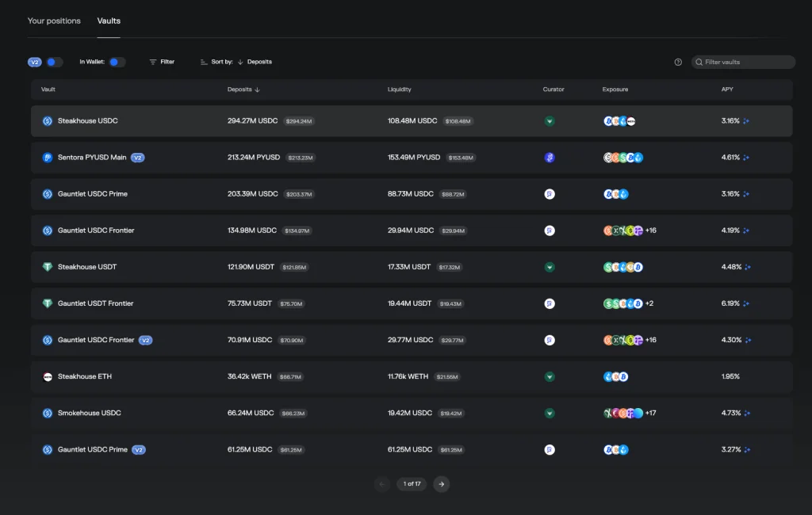The height and width of the screenshot is (515, 812).
Task: Expand +2 exposure on Gauntlet USDT Frontier
Action: (649, 303)
